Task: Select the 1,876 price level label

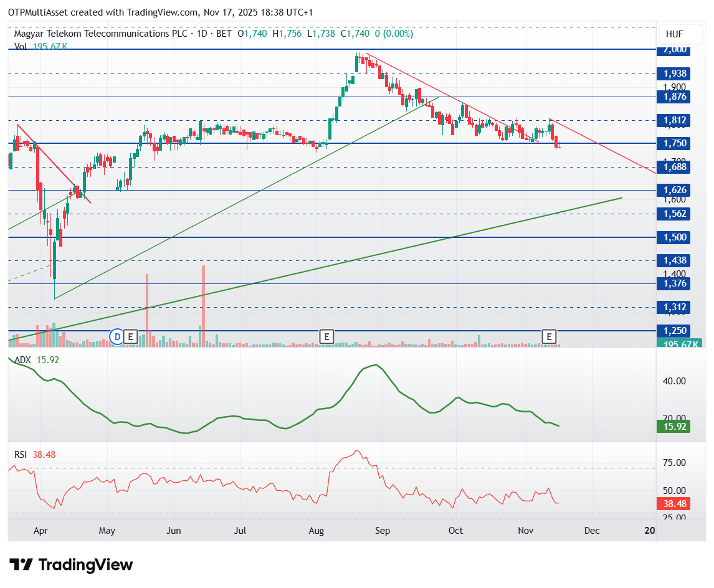Action: (x=674, y=97)
